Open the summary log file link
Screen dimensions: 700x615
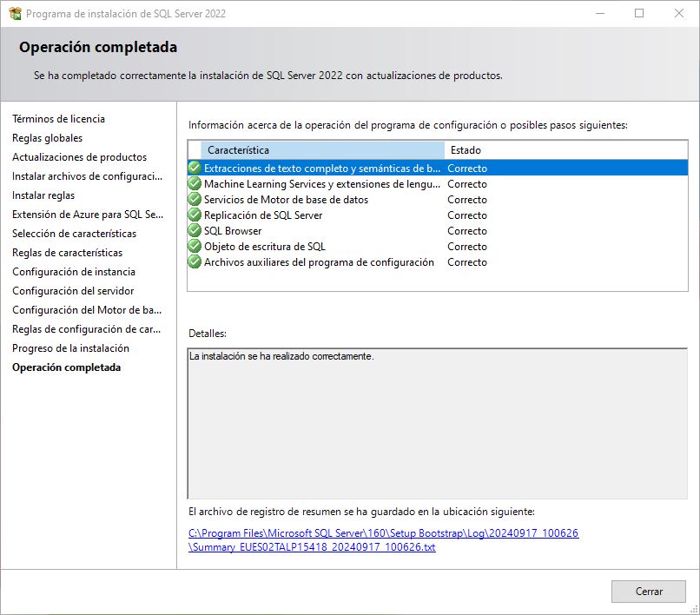[382, 532]
